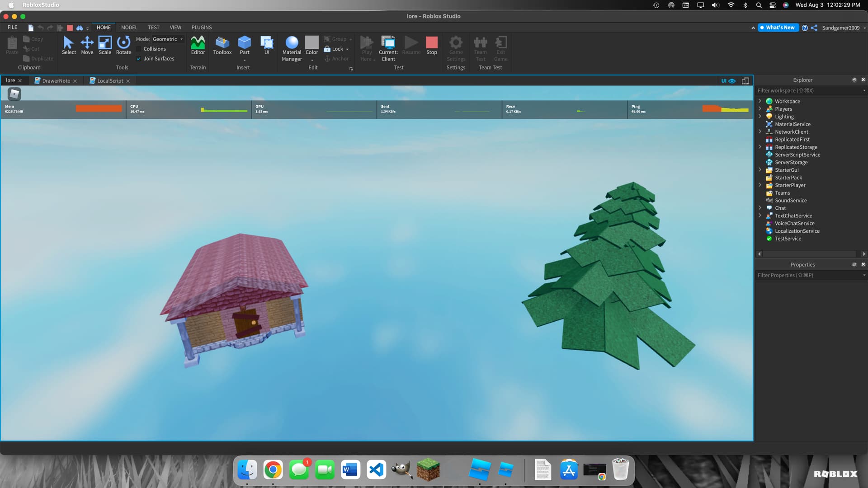
Task: Open the Terrain Editor
Action: tap(198, 45)
